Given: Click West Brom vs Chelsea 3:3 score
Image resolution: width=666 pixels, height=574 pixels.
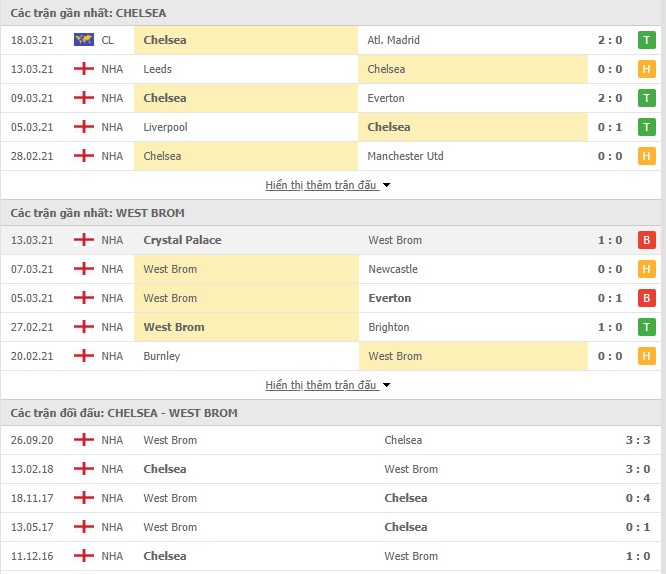Looking at the screenshot, I should click(x=638, y=440).
